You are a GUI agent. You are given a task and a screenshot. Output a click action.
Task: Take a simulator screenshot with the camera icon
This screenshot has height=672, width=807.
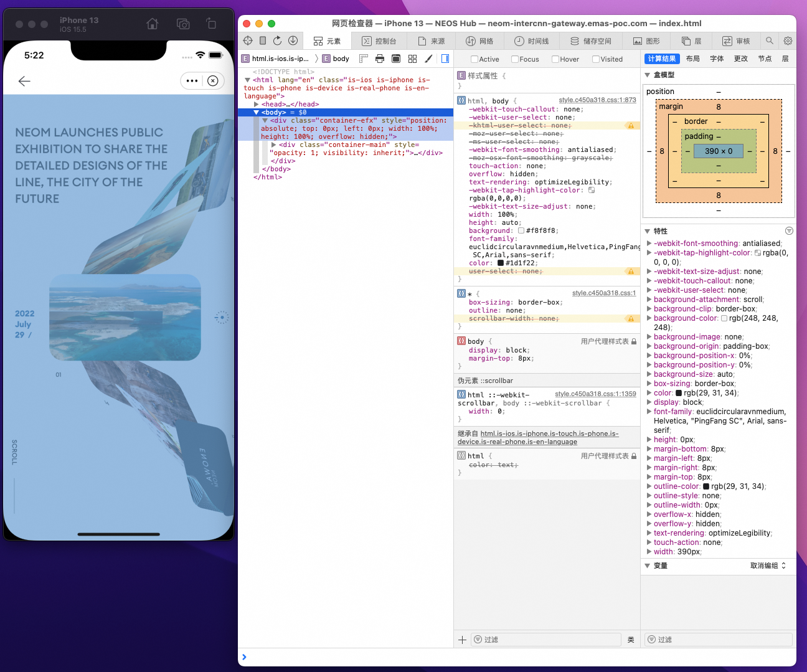point(183,24)
